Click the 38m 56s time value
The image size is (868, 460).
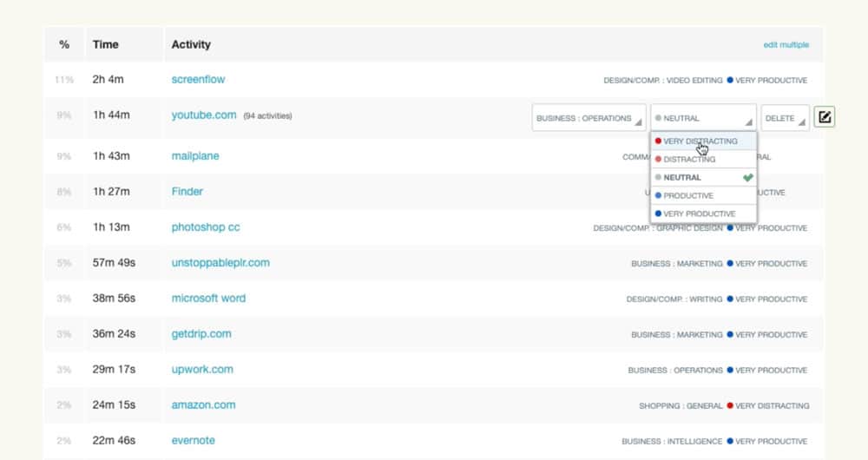(x=114, y=299)
